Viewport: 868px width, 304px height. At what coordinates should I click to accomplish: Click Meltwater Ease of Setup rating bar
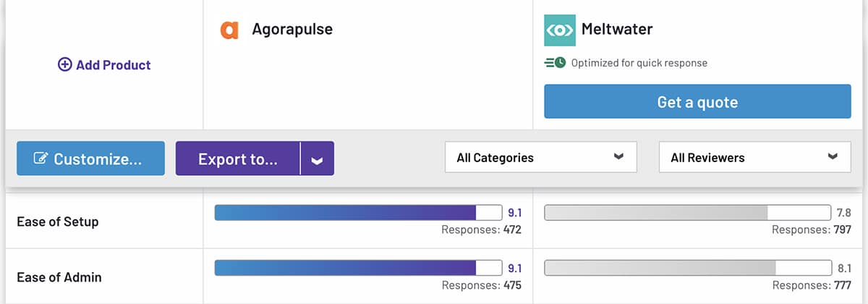tap(687, 213)
